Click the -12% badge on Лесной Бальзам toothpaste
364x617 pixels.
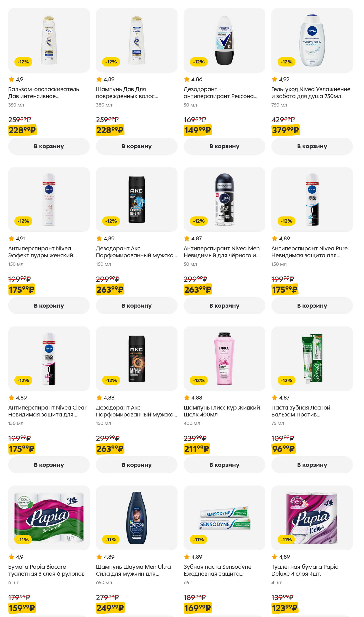pos(287,380)
